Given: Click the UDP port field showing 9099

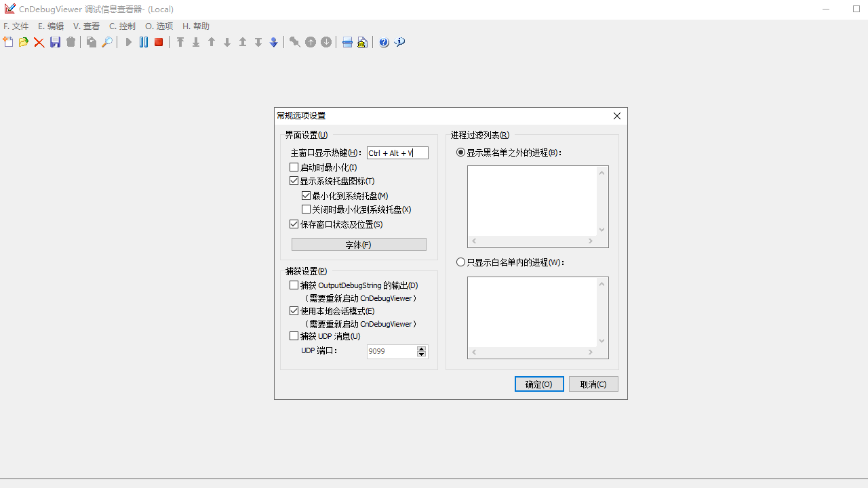Looking at the screenshot, I should (x=391, y=352).
